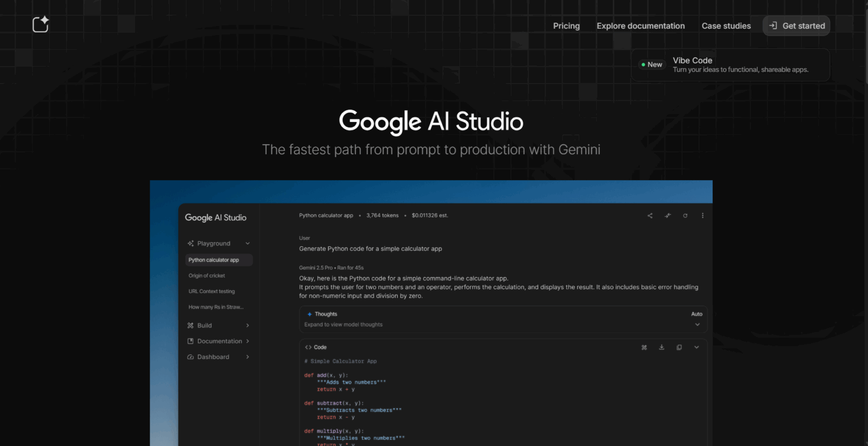Image resolution: width=868 pixels, height=446 pixels.
Task: Expand the Thoughts panel chevron
Action: click(697, 325)
